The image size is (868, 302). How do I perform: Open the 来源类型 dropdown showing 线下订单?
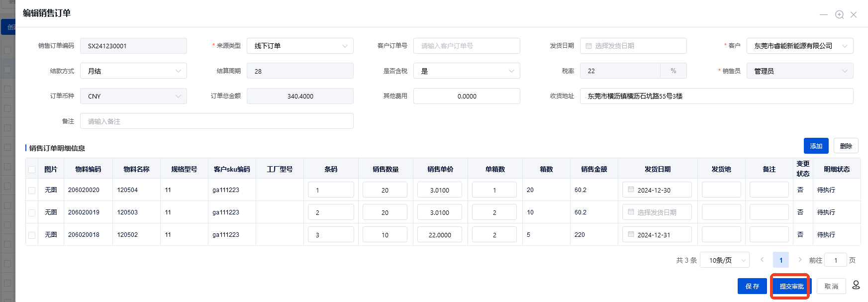299,46
